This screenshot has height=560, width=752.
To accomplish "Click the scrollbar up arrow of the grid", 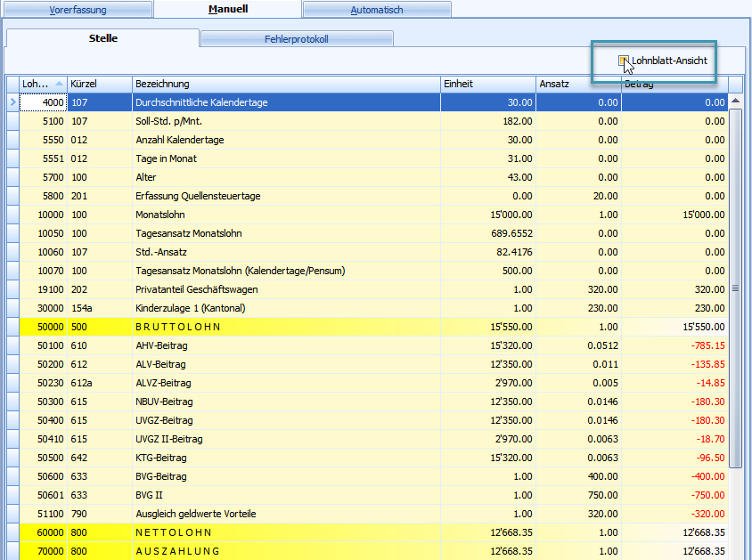I will [736, 101].
